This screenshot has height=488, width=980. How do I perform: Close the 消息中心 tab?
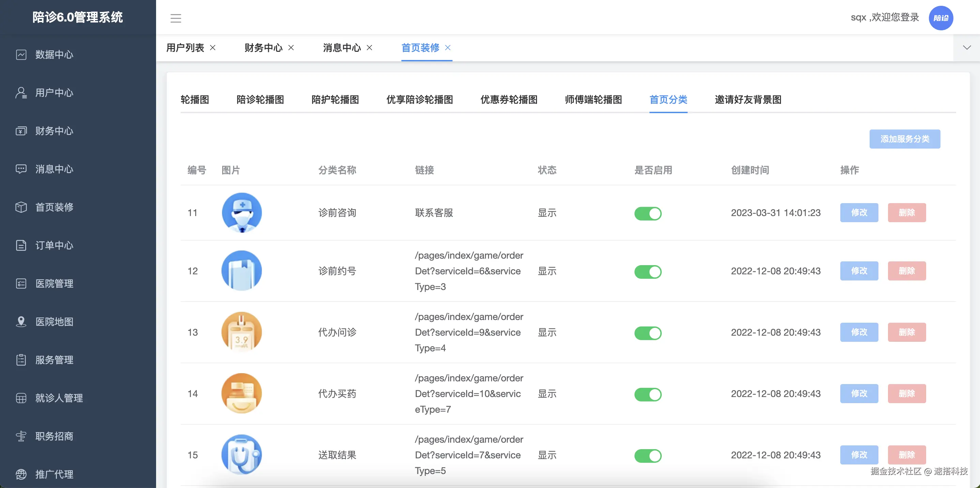click(x=369, y=48)
